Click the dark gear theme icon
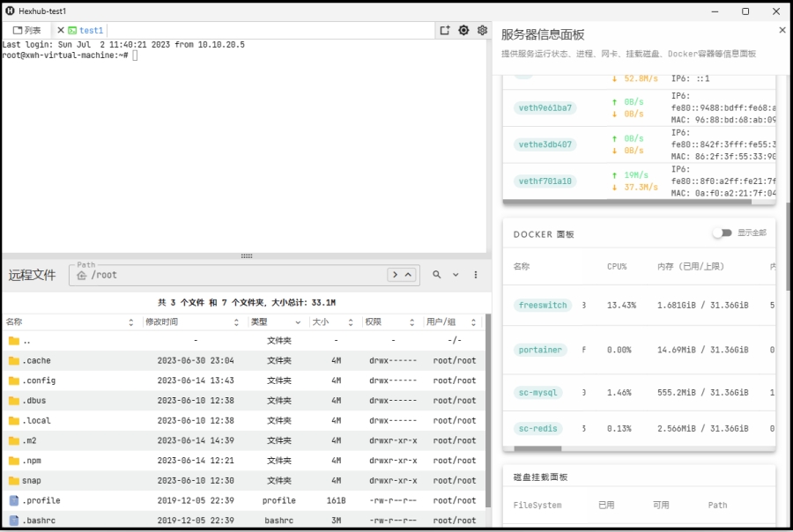Viewport: 793px width, 532px height. tap(463, 30)
